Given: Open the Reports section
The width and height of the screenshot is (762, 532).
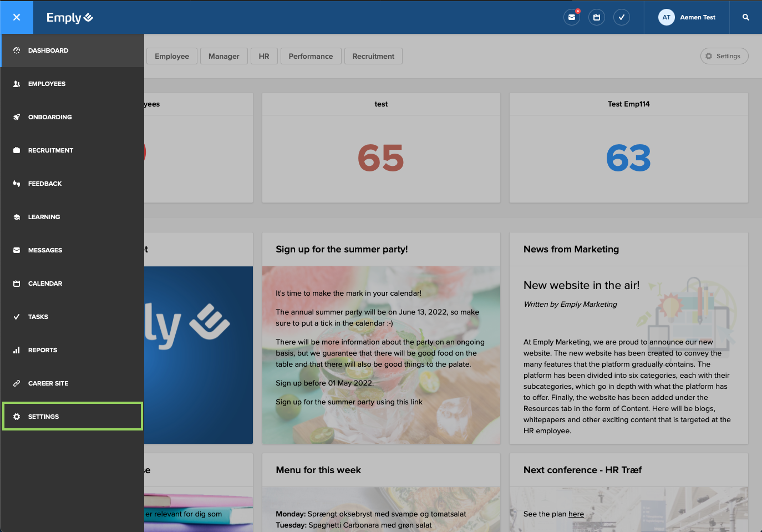Looking at the screenshot, I should 43,349.
